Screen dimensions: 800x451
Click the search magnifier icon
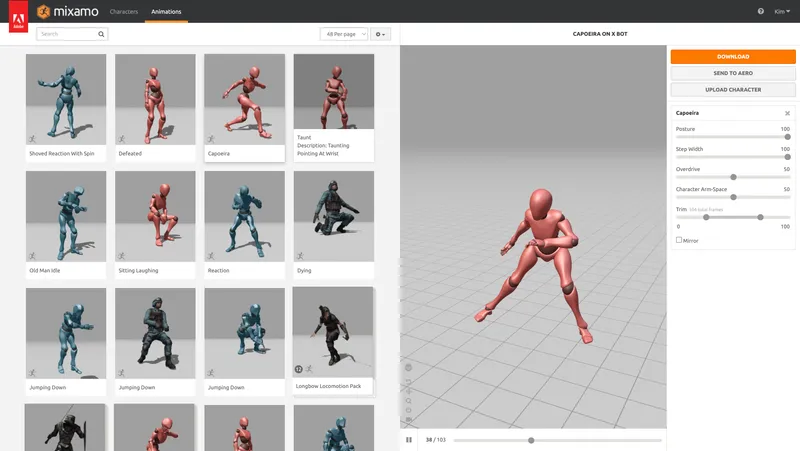click(x=101, y=34)
